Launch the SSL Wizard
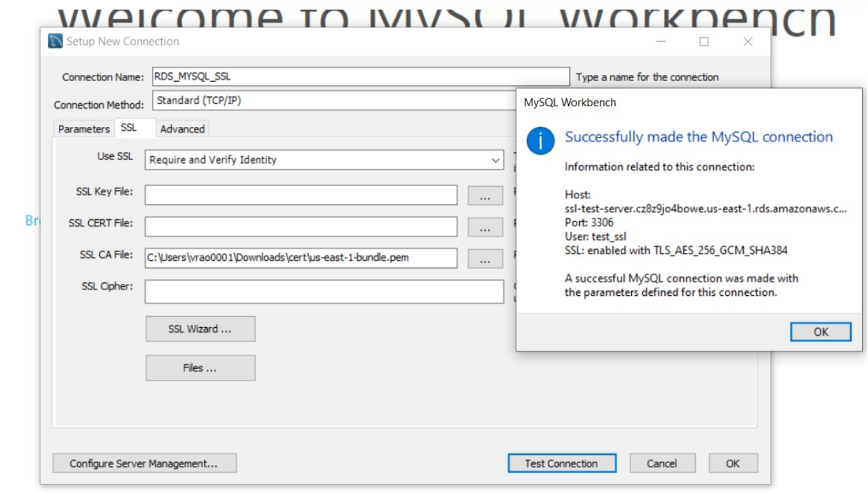 pos(200,329)
